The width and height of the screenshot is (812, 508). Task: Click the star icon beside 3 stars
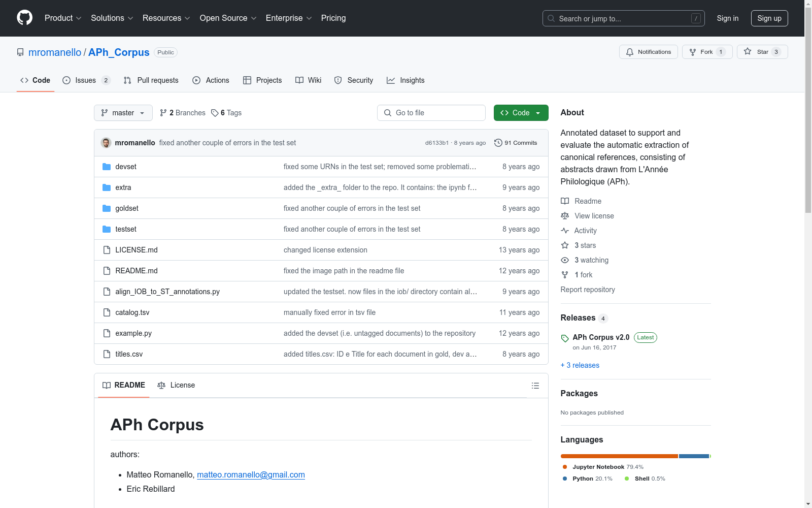click(x=565, y=245)
